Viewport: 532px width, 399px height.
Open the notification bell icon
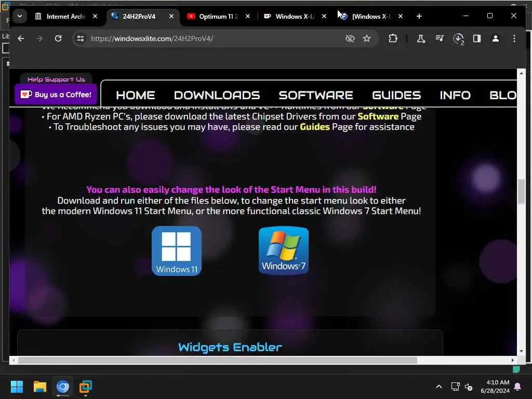(518, 387)
